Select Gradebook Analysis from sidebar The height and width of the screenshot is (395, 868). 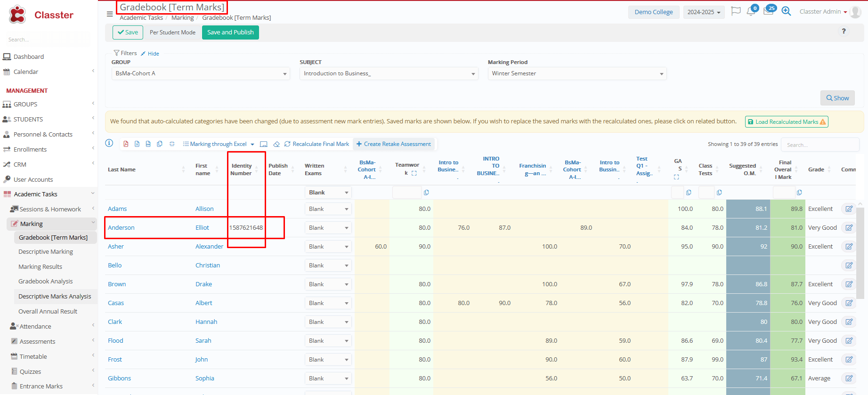coord(45,282)
